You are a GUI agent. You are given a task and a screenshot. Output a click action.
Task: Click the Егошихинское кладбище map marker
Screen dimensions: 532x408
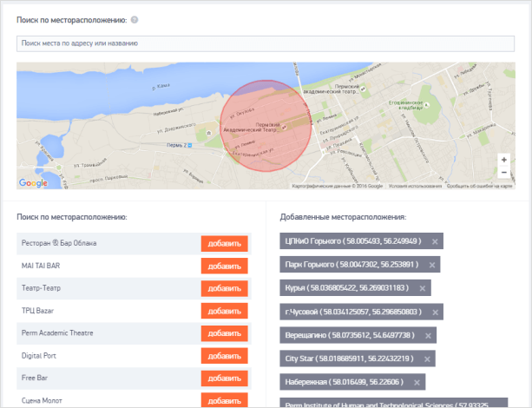(x=427, y=105)
